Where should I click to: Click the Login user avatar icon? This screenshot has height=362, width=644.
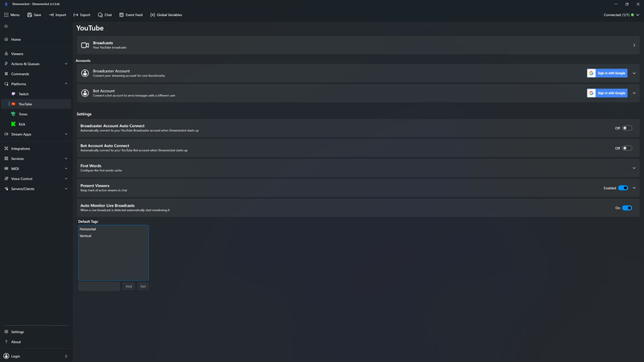click(x=6, y=356)
